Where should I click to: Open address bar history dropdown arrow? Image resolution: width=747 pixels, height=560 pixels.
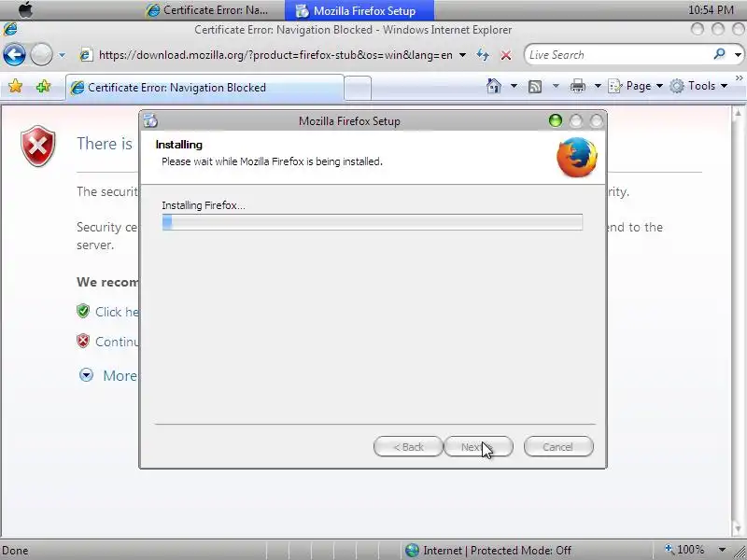click(462, 55)
